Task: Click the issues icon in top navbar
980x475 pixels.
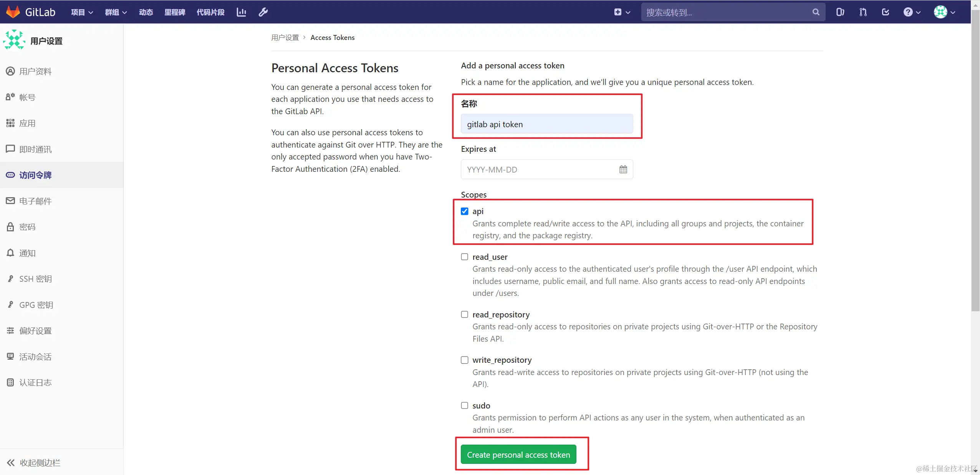Action: pyautogui.click(x=840, y=12)
